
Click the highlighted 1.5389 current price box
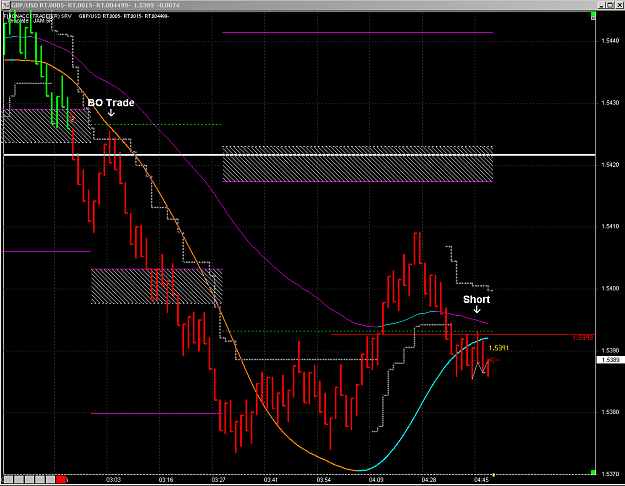point(610,360)
